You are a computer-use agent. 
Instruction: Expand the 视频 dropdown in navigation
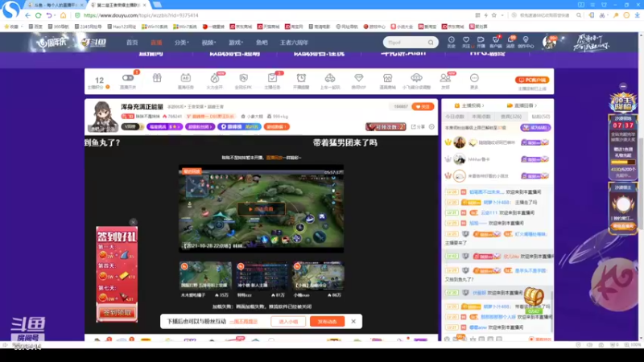click(x=208, y=43)
